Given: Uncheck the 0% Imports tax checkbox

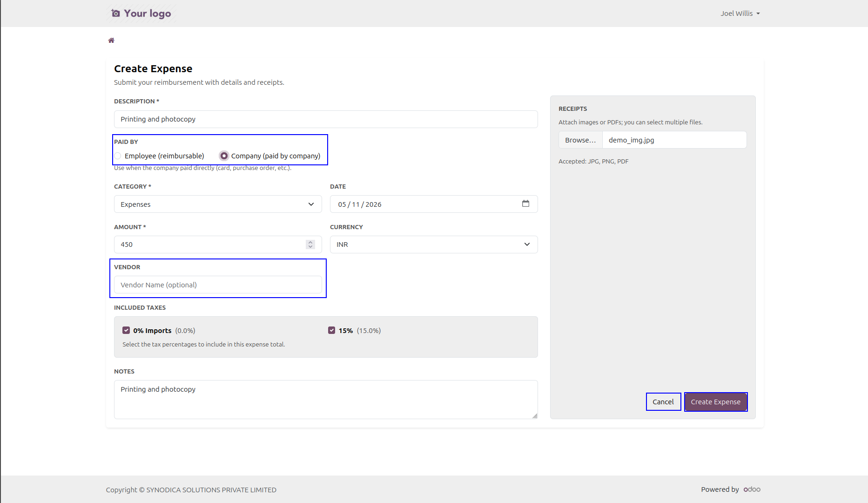Looking at the screenshot, I should 126,330.
